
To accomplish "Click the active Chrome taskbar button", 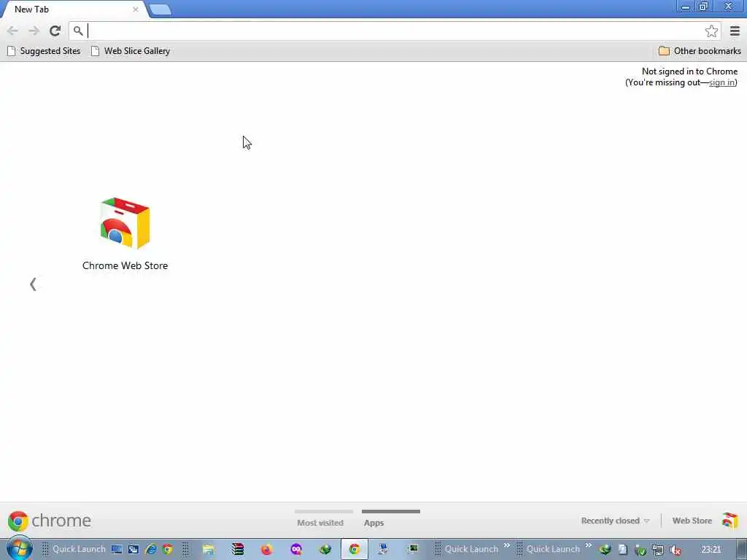I will click(355, 549).
